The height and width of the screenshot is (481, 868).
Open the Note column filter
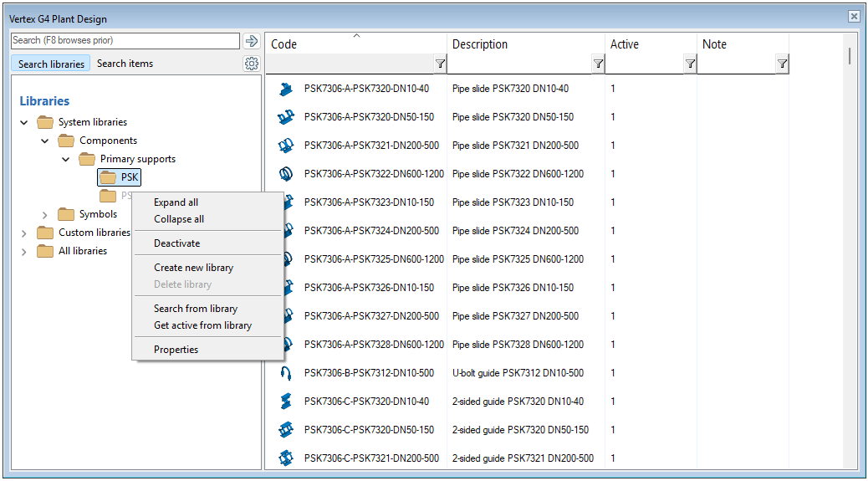point(782,64)
